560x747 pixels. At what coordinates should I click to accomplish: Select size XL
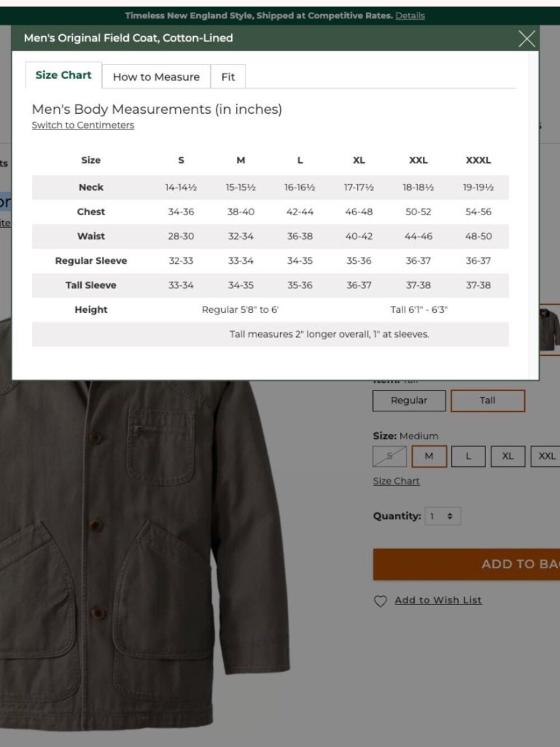click(508, 456)
